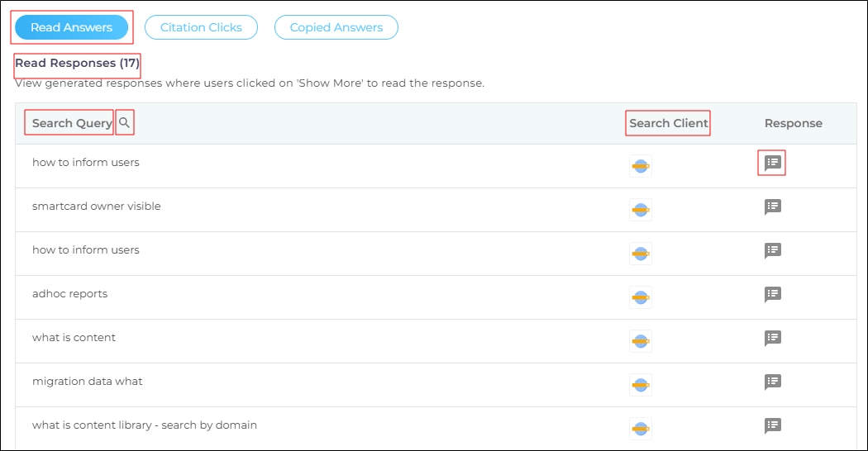Click search client icon for 'adhoc reports'
Viewport: 868px width, 451px height.
point(640,297)
